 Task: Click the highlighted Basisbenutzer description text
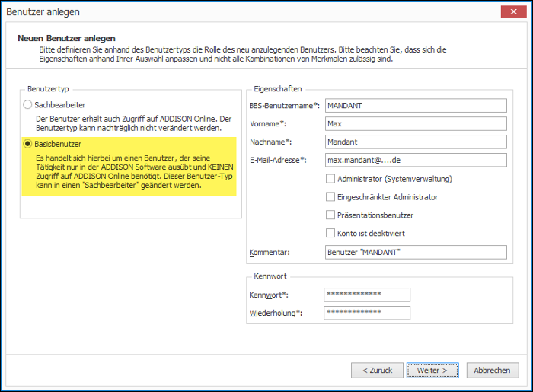pyautogui.click(x=135, y=171)
